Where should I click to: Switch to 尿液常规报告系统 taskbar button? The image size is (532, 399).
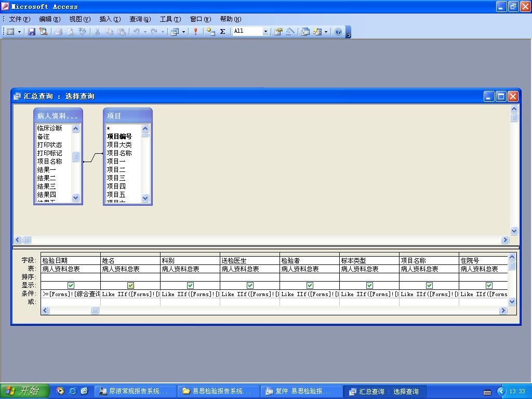135,391
